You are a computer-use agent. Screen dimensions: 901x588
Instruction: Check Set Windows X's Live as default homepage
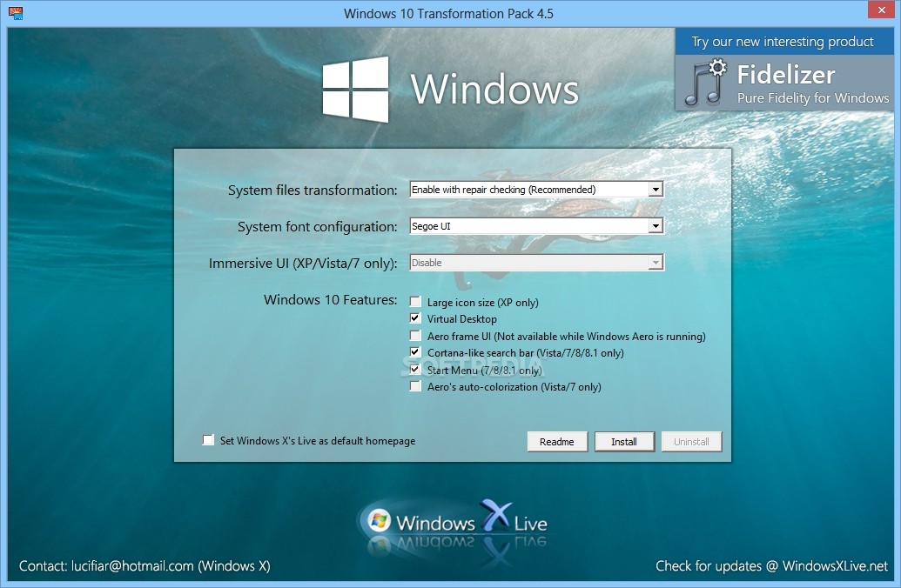[x=208, y=440]
